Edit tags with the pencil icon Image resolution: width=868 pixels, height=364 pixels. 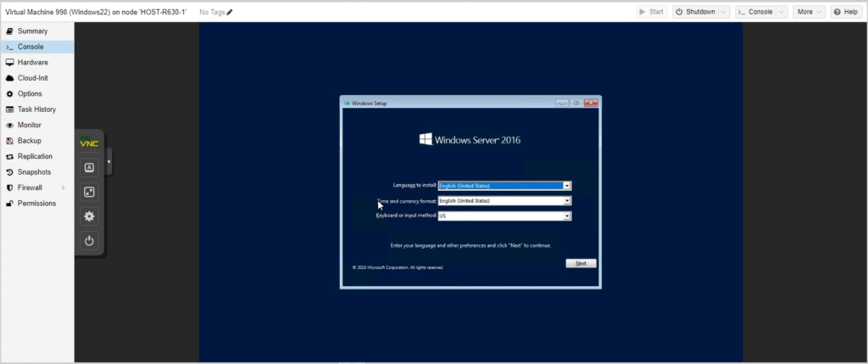230,12
